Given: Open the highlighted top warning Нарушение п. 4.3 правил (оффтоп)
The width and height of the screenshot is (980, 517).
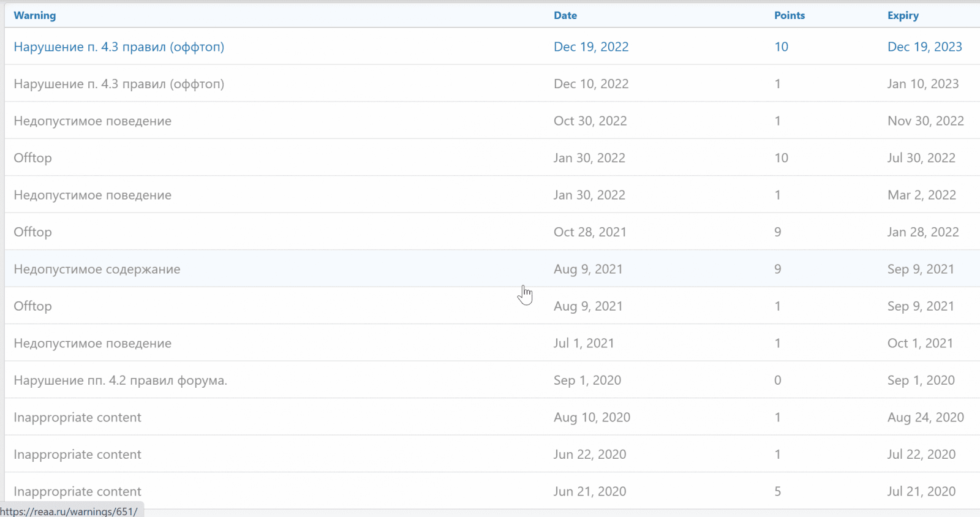Looking at the screenshot, I should tap(119, 47).
